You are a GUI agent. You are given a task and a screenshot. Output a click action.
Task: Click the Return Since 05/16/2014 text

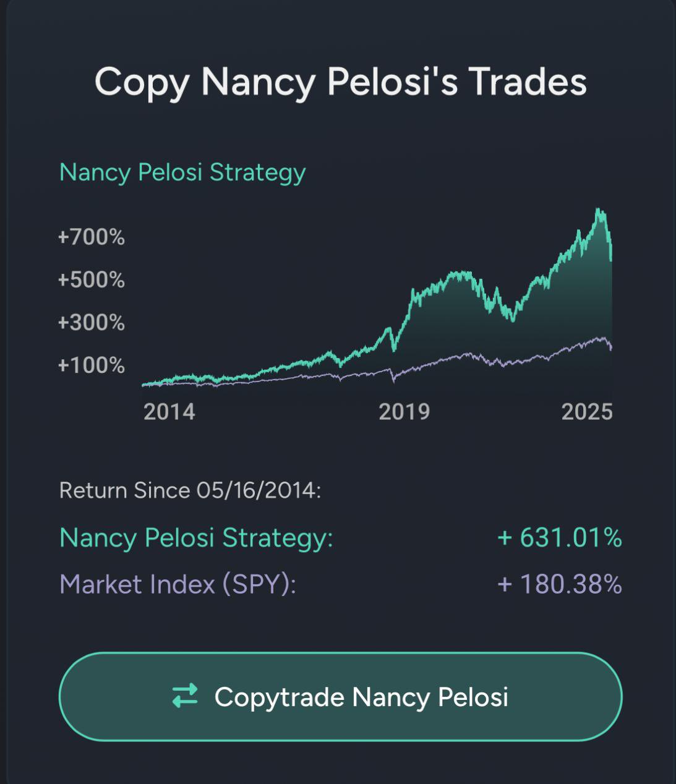pos(190,491)
